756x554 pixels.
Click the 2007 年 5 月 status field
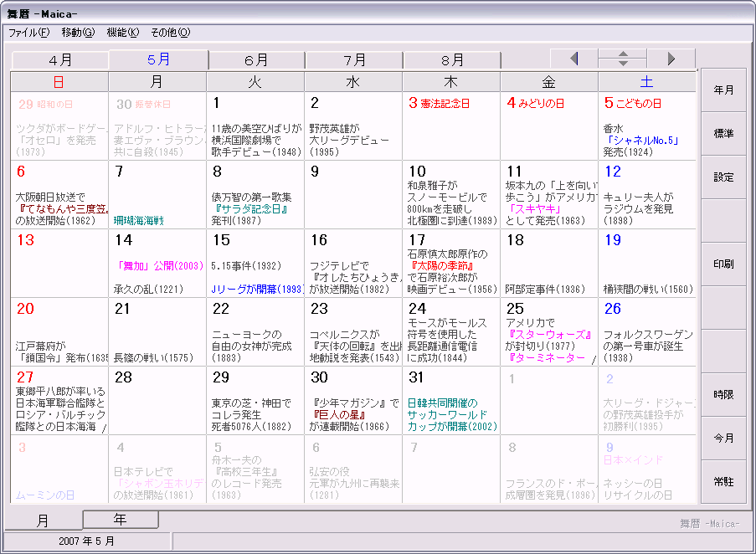click(87, 541)
